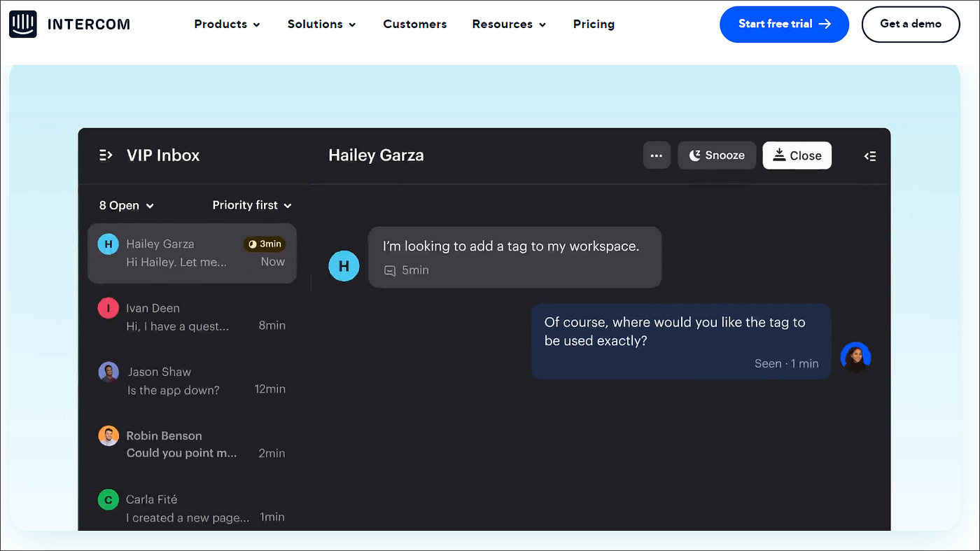Expand the Products menu
Viewport: 980px width, 551px height.
pyautogui.click(x=227, y=25)
